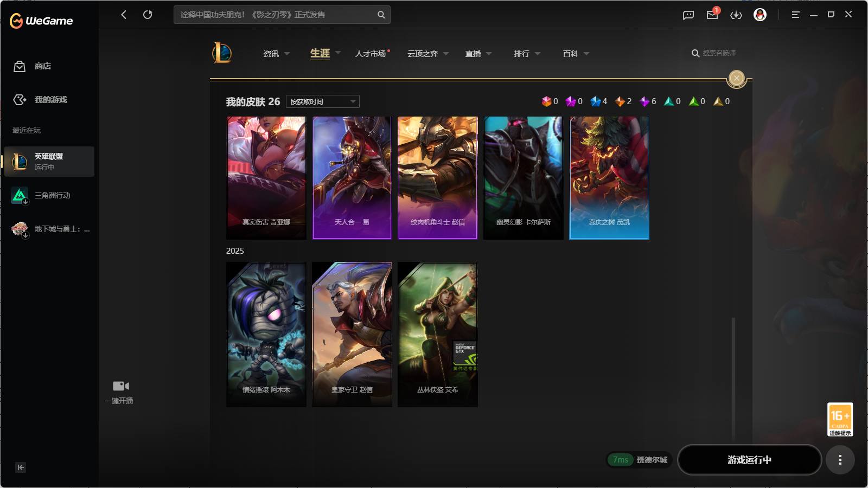Expand the 百科 dropdown menu
The width and height of the screenshot is (868, 488).
(x=586, y=54)
